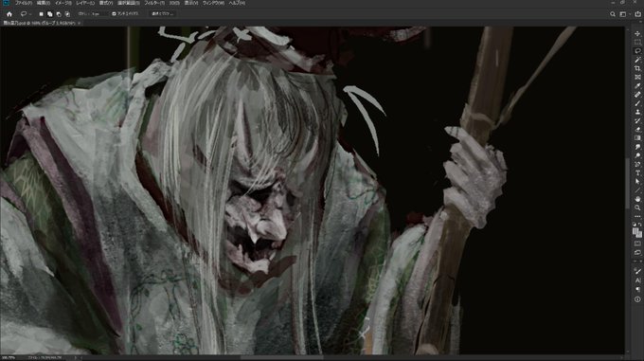Select the Path Selection tool

point(637,182)
